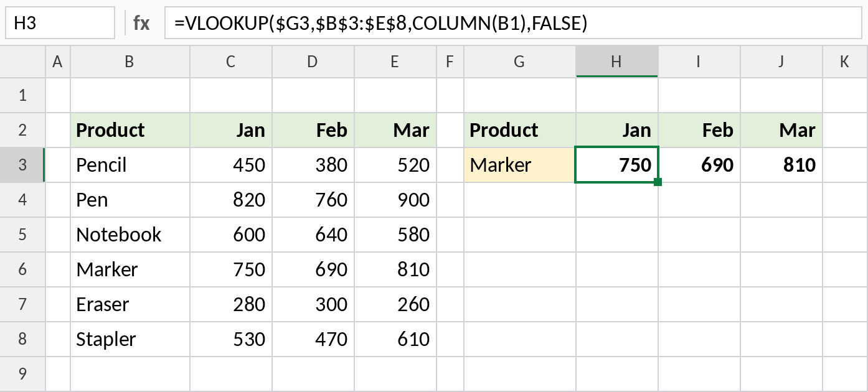
Task: Select column E header
Action: [x=395, y=62]
